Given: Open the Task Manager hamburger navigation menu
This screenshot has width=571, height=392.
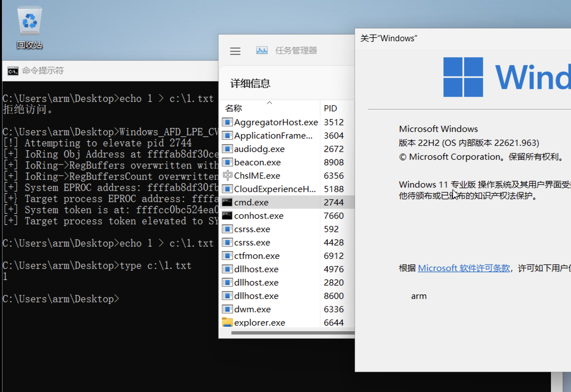Looking at the screenshot, I should pyautogui.click(x=235, y=51).
